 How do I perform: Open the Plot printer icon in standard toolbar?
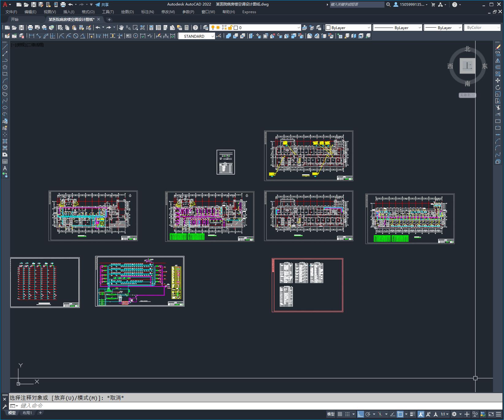click(x=30, y=28)
